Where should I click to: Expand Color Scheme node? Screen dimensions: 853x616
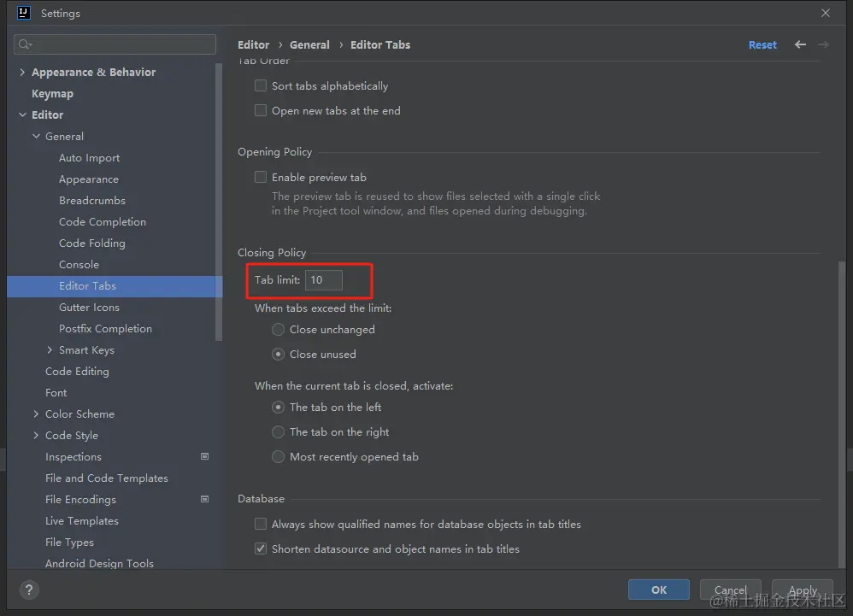(36, 414)
